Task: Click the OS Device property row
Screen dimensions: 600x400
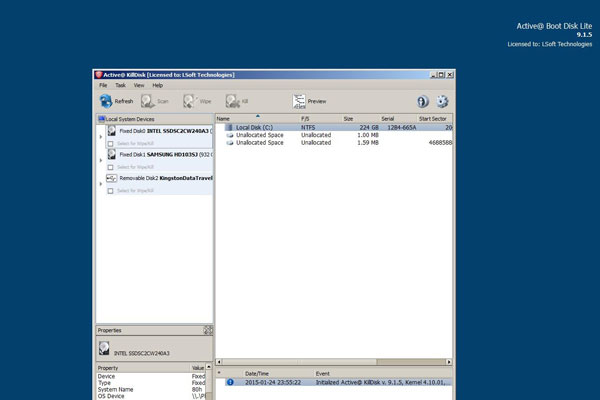Action: [x=151, y=396]
